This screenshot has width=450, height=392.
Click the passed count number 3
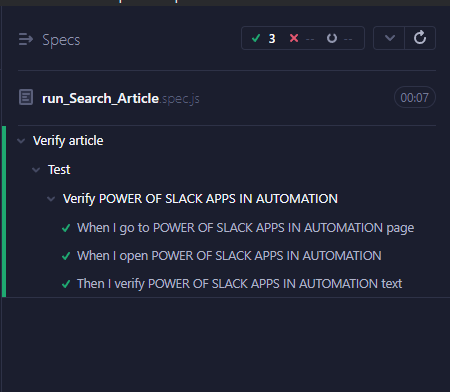pos(272,39)
